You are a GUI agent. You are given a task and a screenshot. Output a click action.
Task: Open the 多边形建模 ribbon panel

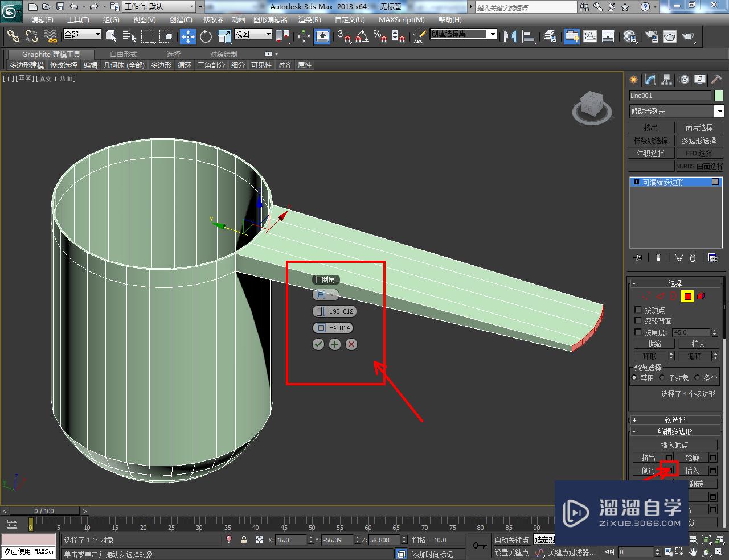(x=27, y=65)
